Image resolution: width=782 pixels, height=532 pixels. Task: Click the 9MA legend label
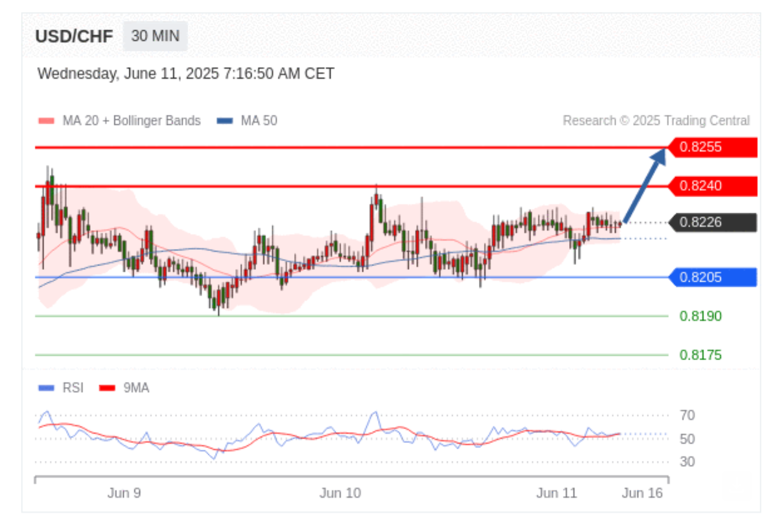136,388
